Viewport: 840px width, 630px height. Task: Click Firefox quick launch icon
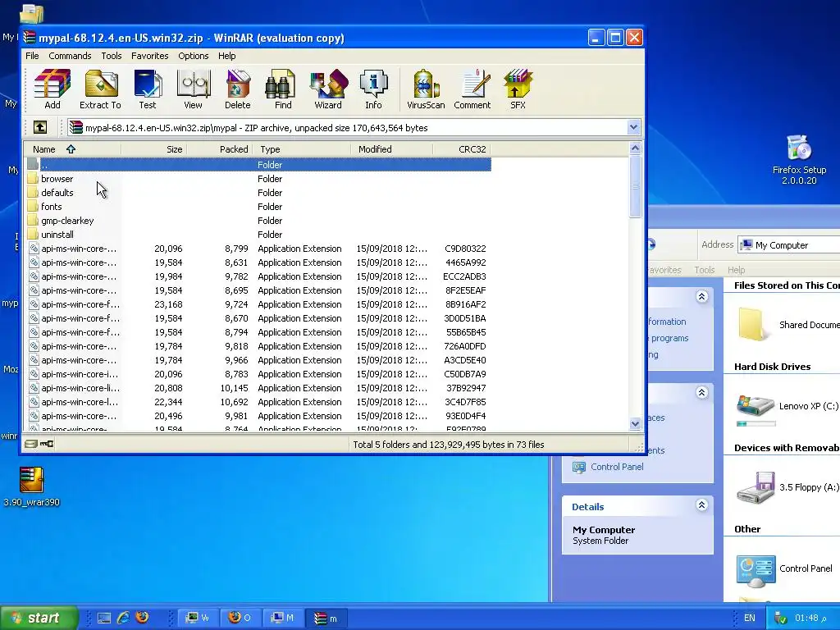tap(142, 618)
